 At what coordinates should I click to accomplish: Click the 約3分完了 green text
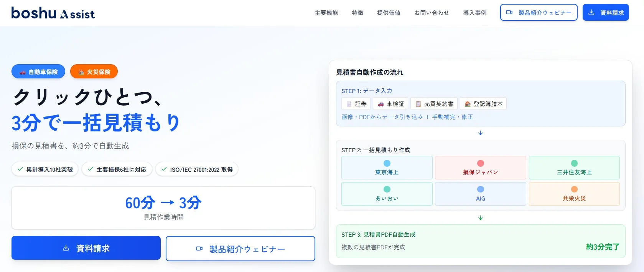click(603, 247)
